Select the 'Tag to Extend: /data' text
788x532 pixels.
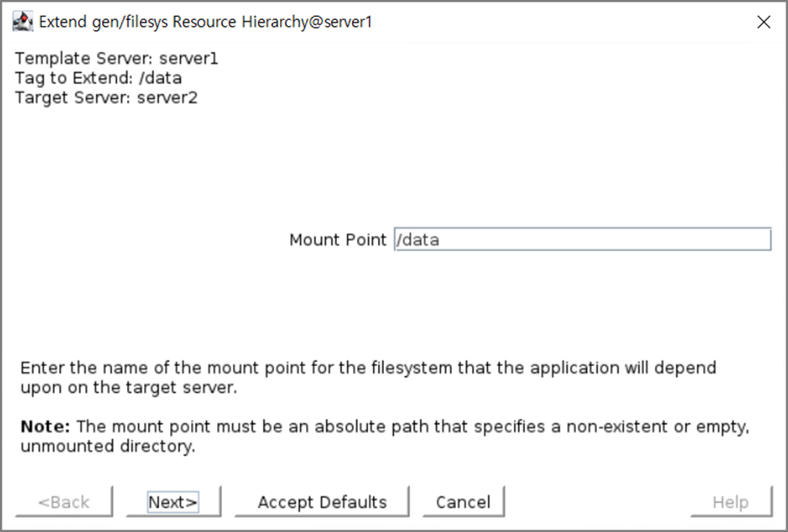(x=99, y=78)
